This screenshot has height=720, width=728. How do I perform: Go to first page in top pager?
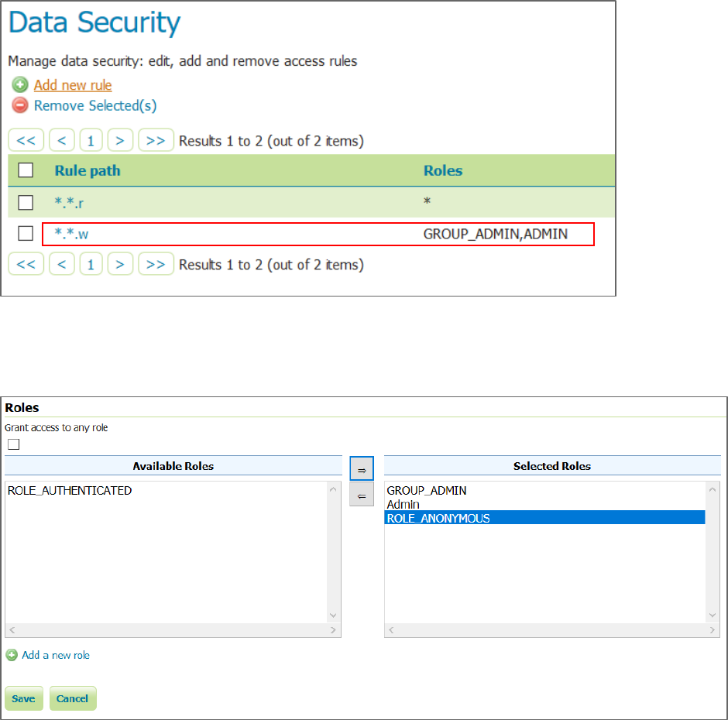(26, 141)
